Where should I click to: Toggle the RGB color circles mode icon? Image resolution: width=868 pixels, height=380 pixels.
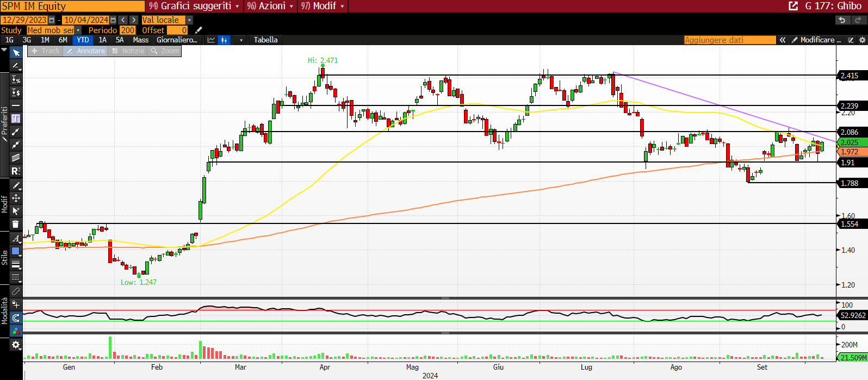click(16, 331)
